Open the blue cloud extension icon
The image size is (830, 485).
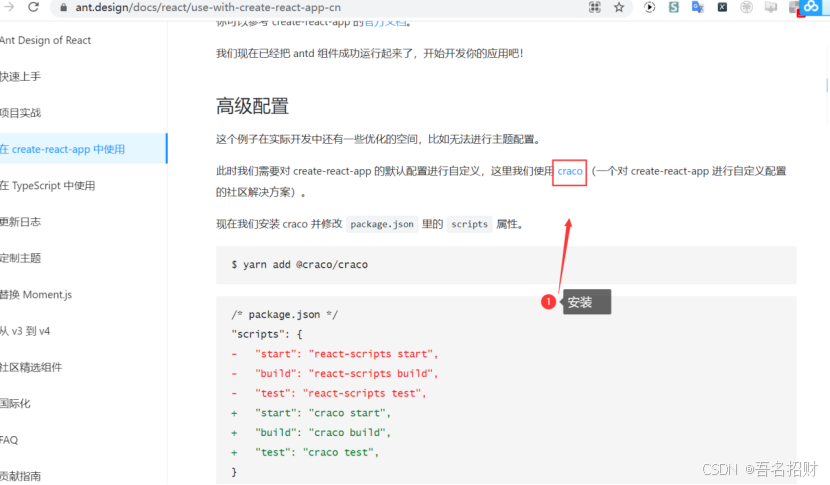[x=811, y=7]
